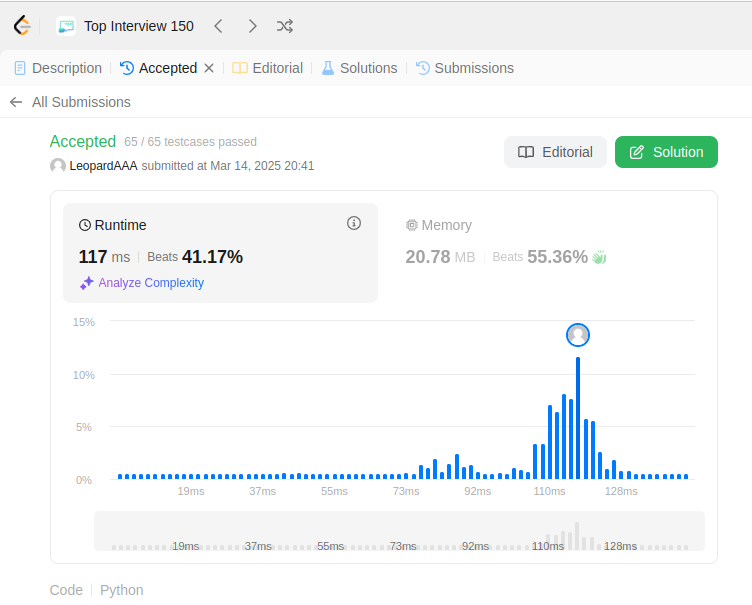This screenshot has height=605, width=752.
Task: Click the LeetCode logo icon
Action: pos(22,26)
